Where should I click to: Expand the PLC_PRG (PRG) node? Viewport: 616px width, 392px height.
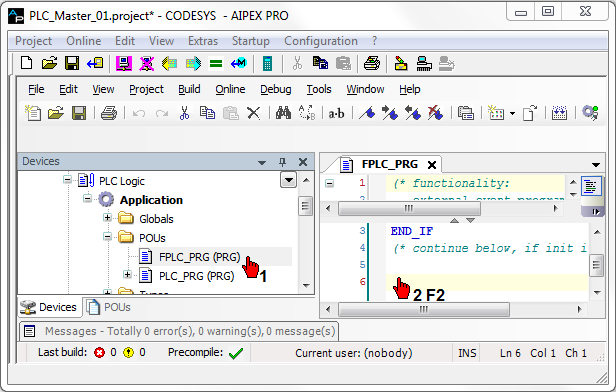pos(127,274)
